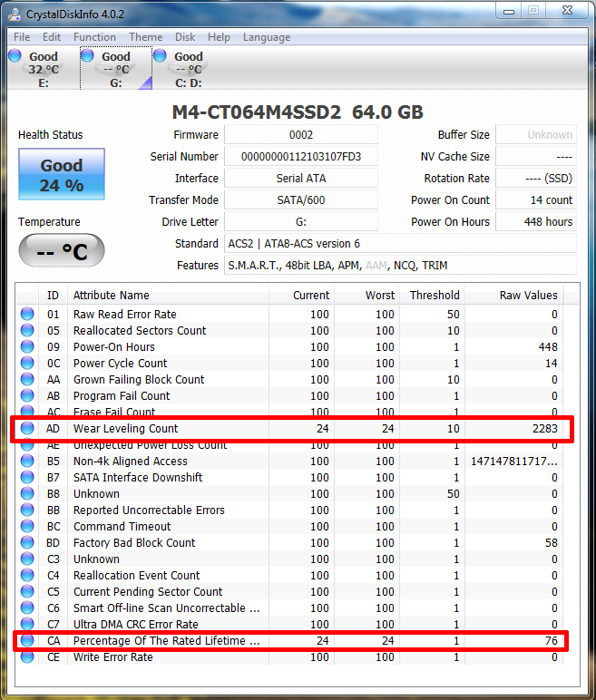Click the raw value 2283
This screenshot has width=596, height=700.
pos(544,429)
